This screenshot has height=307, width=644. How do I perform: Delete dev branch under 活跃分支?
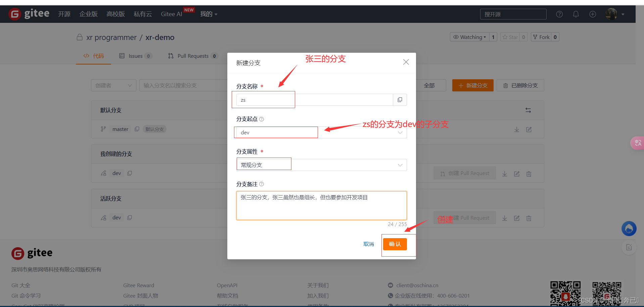click(529, 218)
